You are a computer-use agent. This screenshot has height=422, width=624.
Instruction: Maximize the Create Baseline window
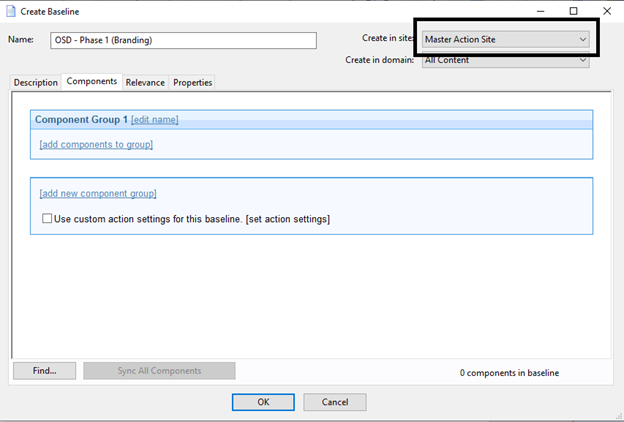(x=573, y=11)
